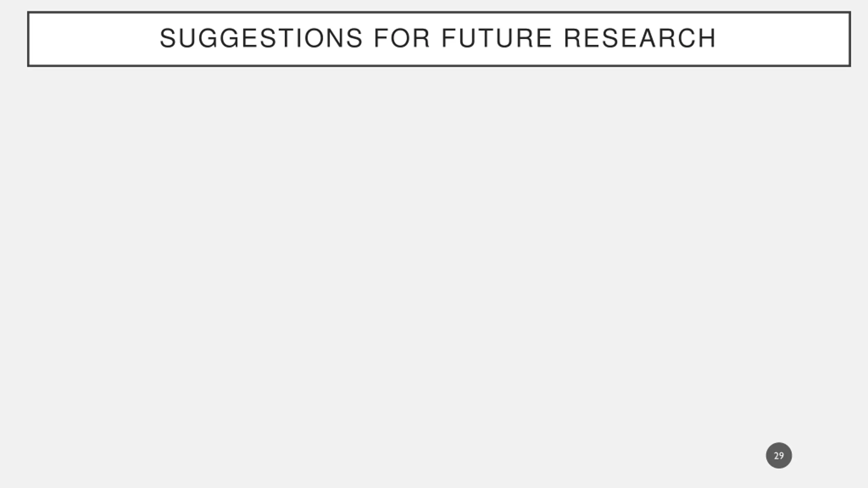Image resolution: width=868 pixels, height=488 pixels.
Task: Click the gap between FUTURE and RESEARCH
Action: [x=558, y=38]
